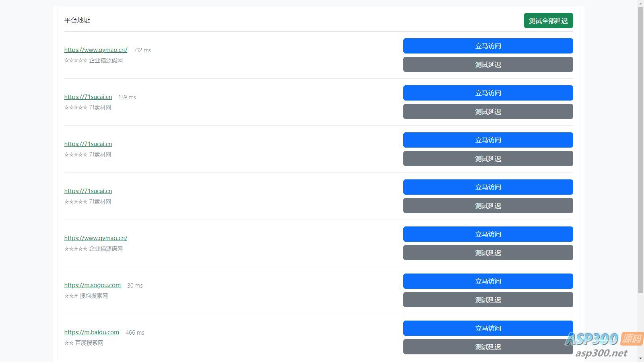Click the vertical scrollbar thumb
Image resolution: width=644 pixels, height=362 pixels.
point(640,149)
